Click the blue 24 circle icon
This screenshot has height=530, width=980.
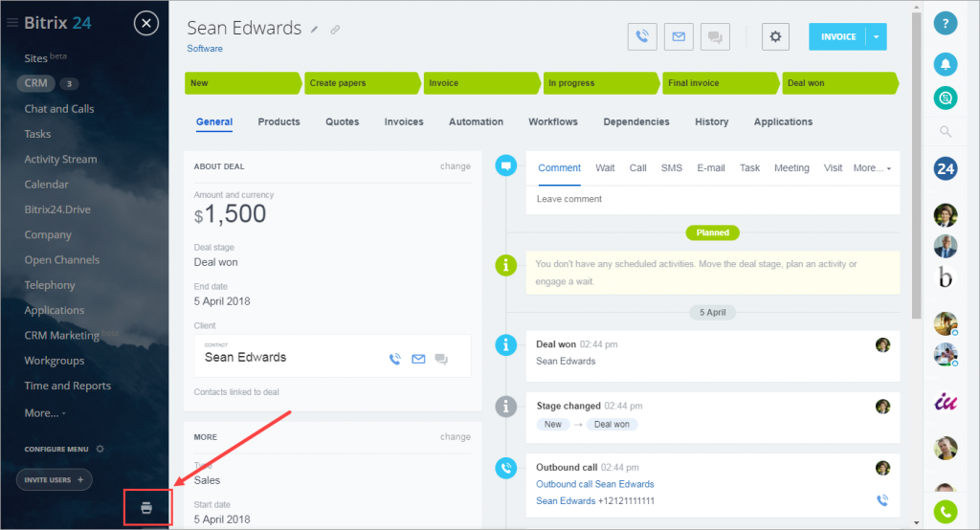click(x=946, y=168)
